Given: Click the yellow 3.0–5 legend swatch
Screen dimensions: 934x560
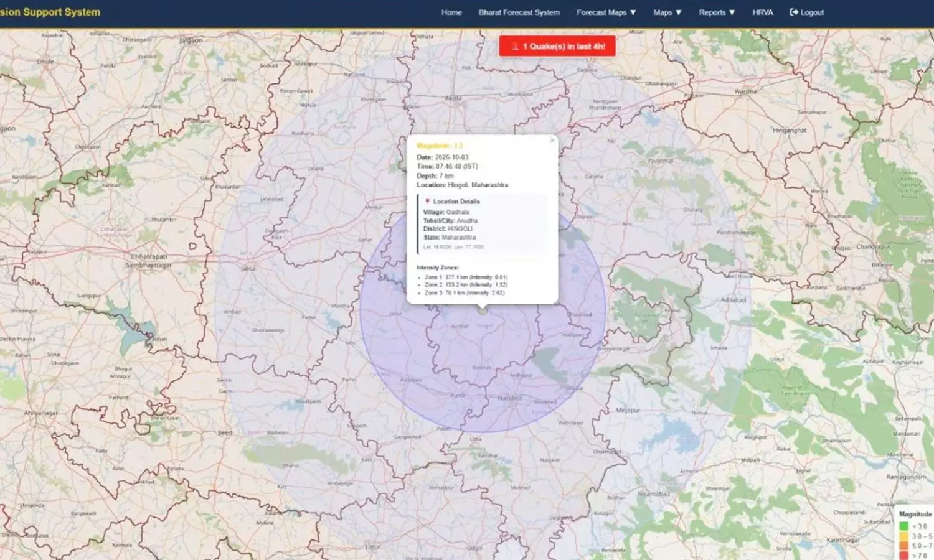Looking at the screenshot, I should pyautogui.click(x=903, y=536).
